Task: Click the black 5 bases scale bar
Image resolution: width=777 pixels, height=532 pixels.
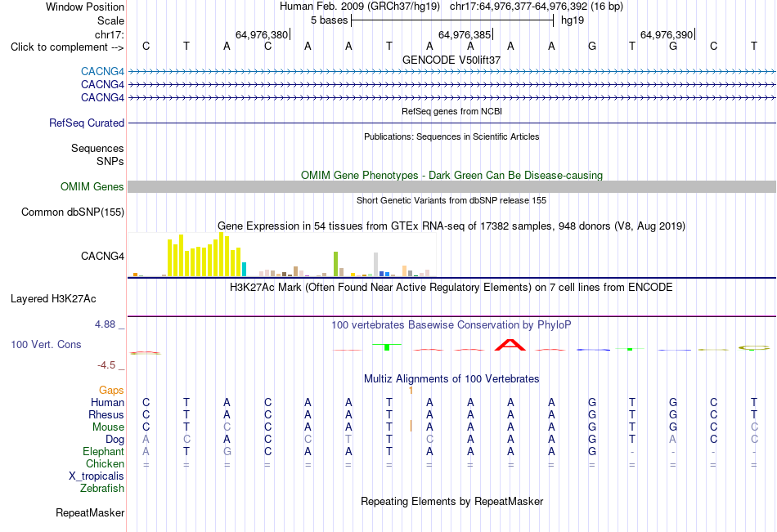Action: tap(452, 20)
